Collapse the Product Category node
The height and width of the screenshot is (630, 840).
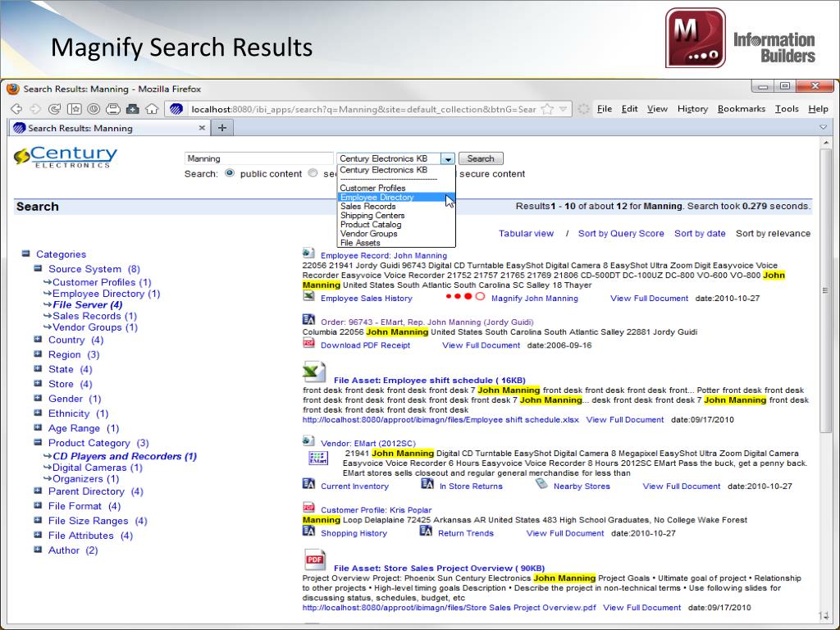[38, 442]
